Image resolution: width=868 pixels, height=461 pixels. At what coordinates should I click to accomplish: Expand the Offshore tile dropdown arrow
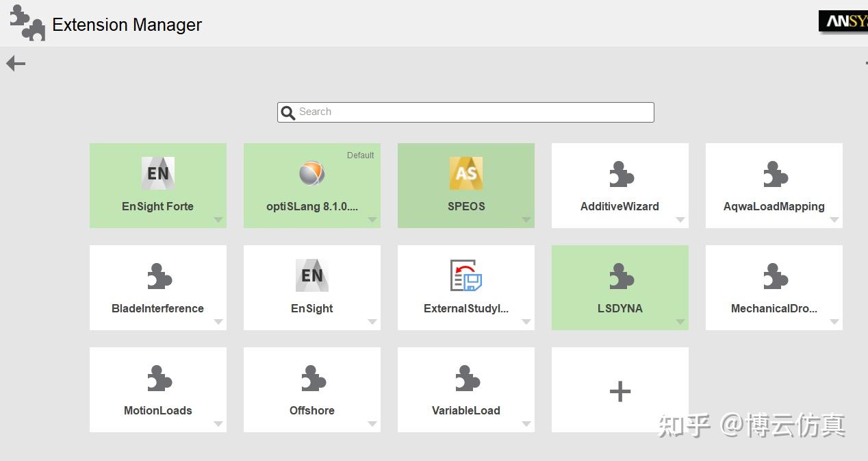point(372,424)
